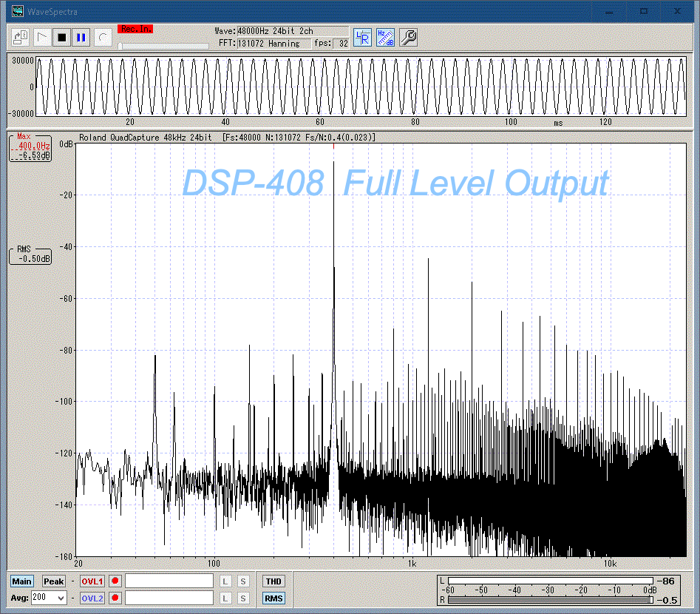The height and width of the screenshot is (614, 700).
Task: Click the waveform display panel
Action: 361,87
